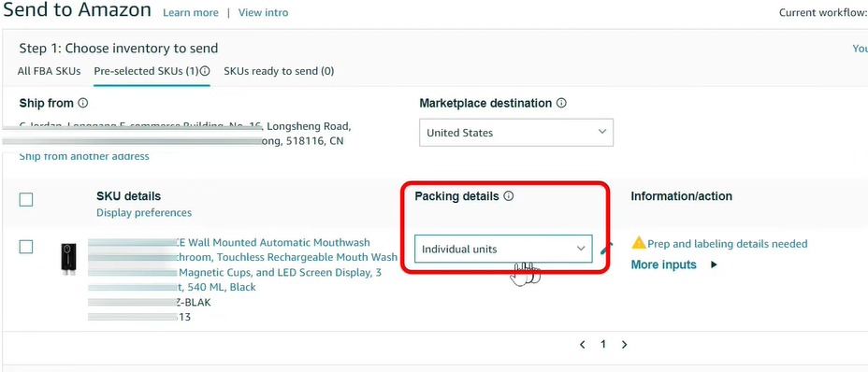Screen dimensions: 868x372
Task: Go to next page arrow
Action: tap(625, 344)
